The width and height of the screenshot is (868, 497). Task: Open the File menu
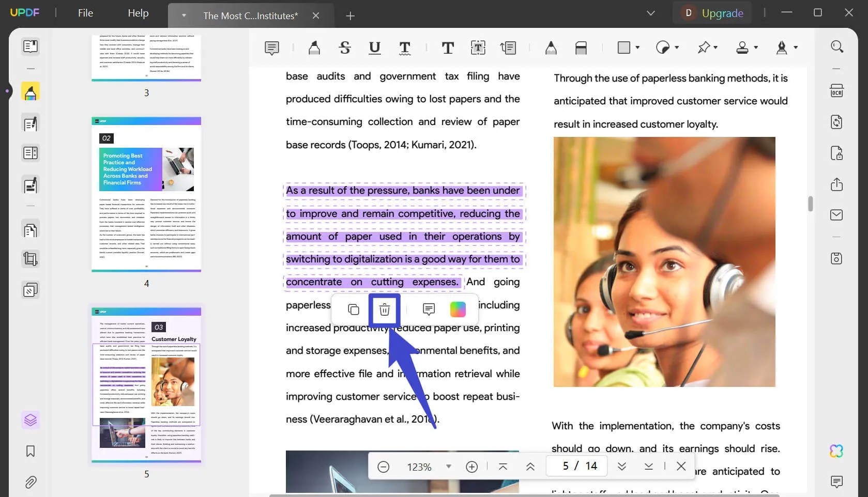tap(85, 13)
